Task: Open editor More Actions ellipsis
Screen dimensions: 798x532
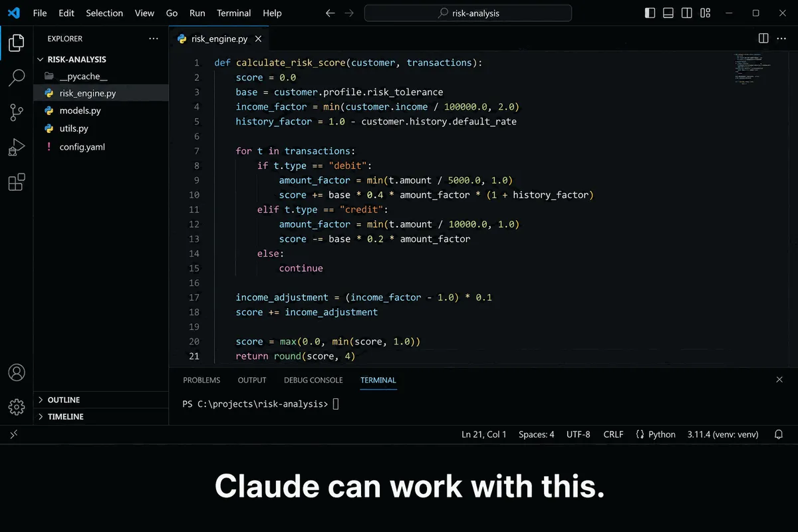Action: tap(782, 39)
